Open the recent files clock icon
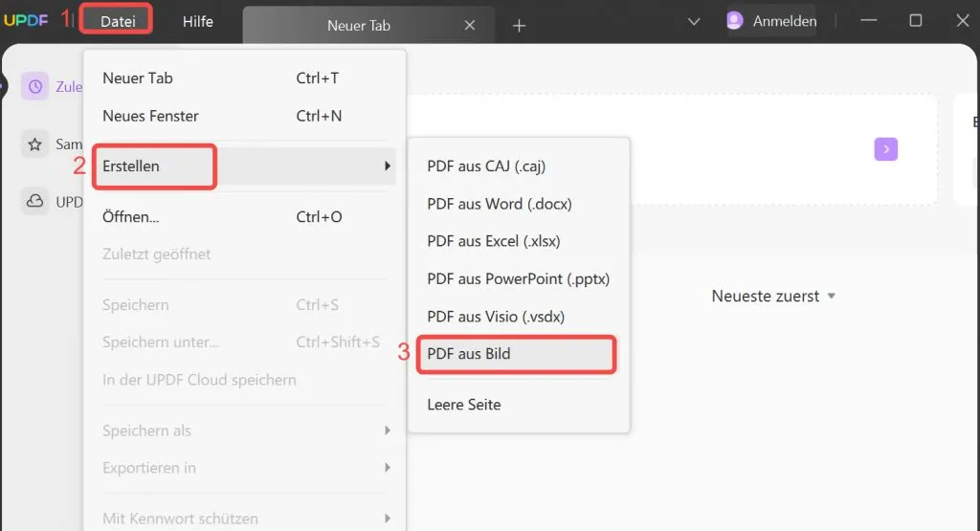 (35, 86)
